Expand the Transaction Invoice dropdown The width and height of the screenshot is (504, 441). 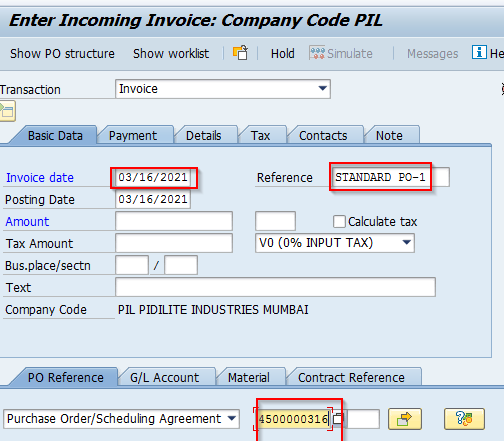click(322, 89)
